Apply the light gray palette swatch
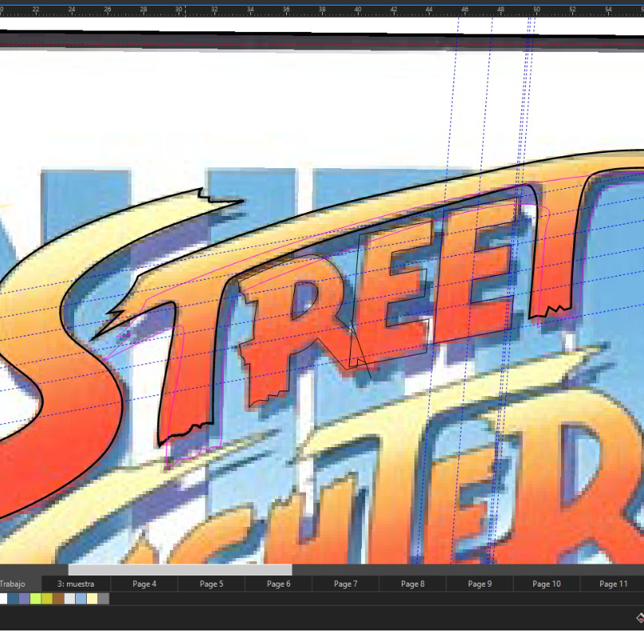The height and width of the screenshot is (644, 644). pos(70,599)
